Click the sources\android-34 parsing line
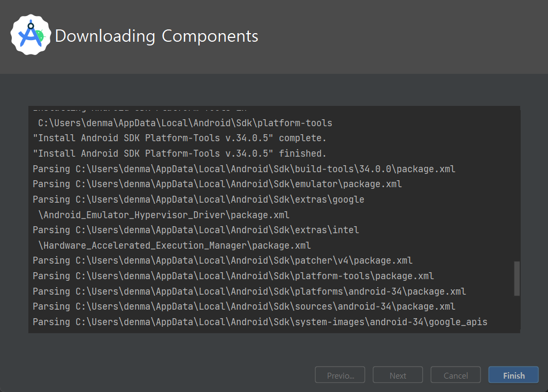This screenshot has height=392, width=548. [244, 306]
